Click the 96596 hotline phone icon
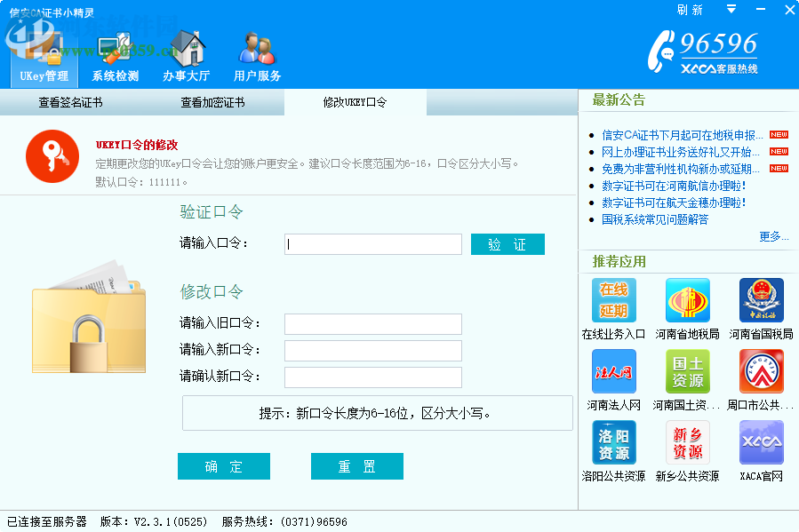Viewport: 799px width, 532px height. (661, 51)
